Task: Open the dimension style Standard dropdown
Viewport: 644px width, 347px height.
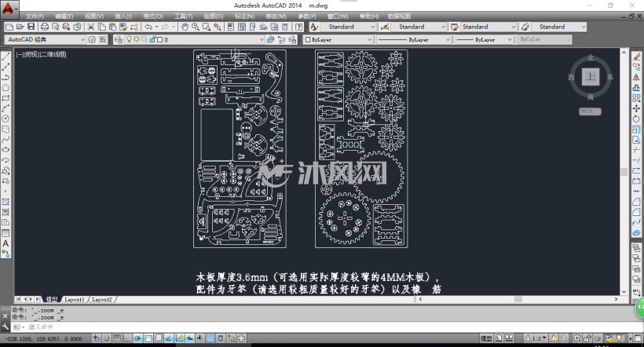Action: [x=443, y=27]
